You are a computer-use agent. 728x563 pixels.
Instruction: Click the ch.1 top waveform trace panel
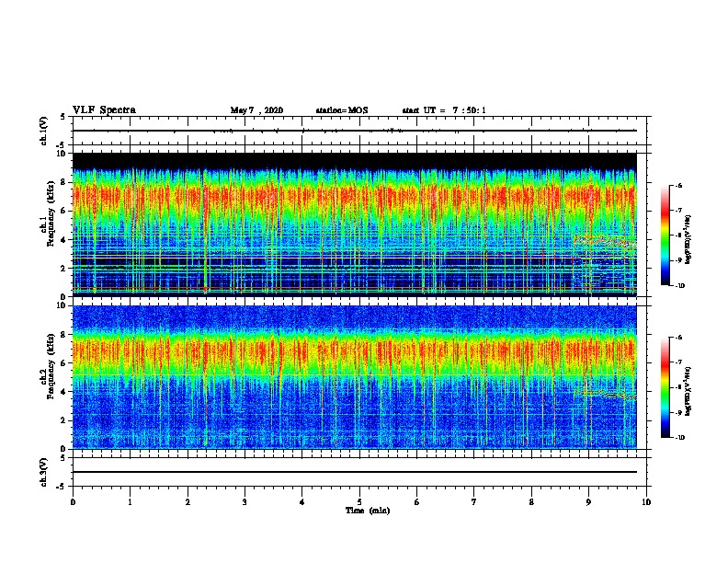click(358, 131)
